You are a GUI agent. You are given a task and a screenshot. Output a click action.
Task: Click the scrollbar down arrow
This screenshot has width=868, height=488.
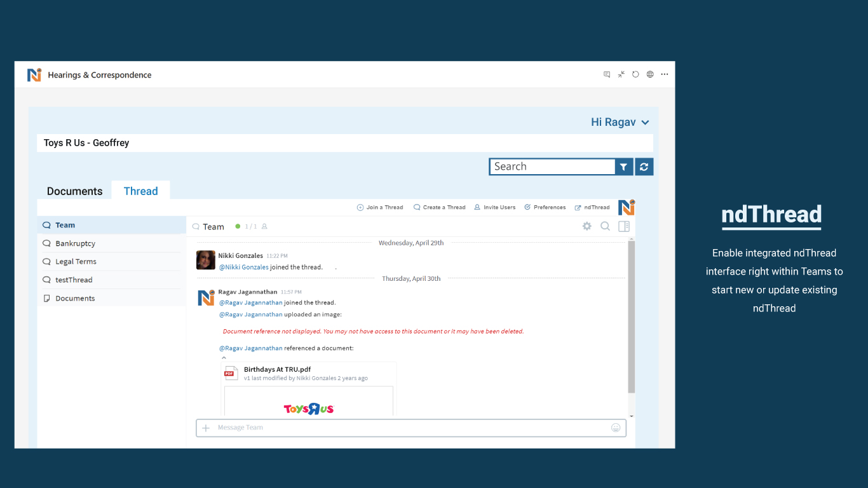click(632, 416)
